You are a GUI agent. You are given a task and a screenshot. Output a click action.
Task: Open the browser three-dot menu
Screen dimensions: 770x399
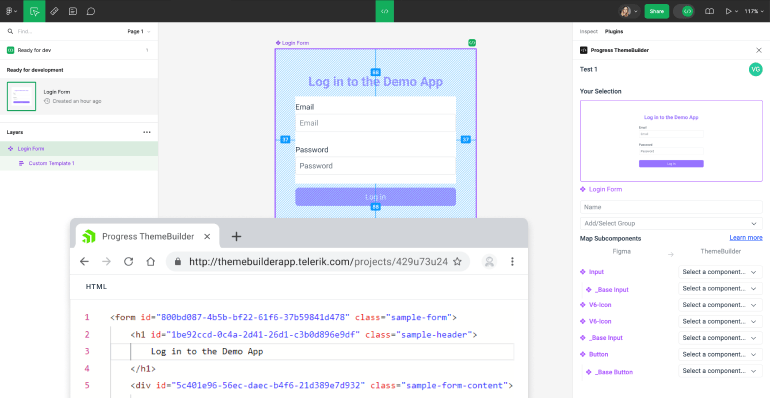[512, 262]
